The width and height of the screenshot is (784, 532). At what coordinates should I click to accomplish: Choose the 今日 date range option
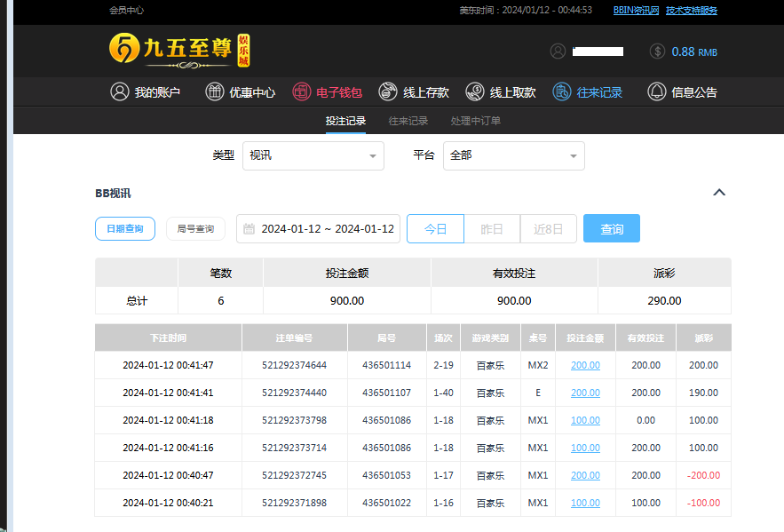[435, 228]
